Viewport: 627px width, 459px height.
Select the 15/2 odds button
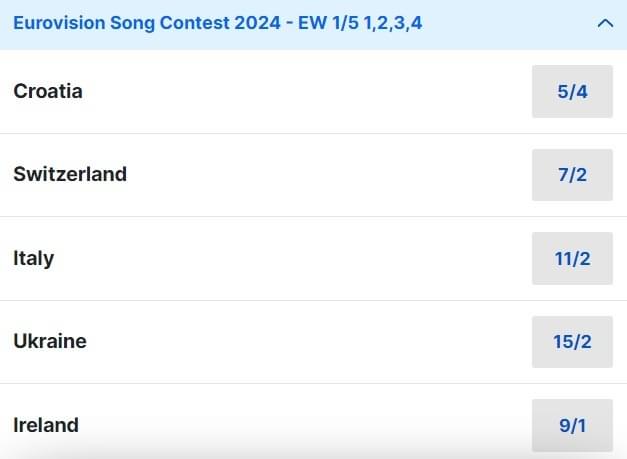[572, 342]
